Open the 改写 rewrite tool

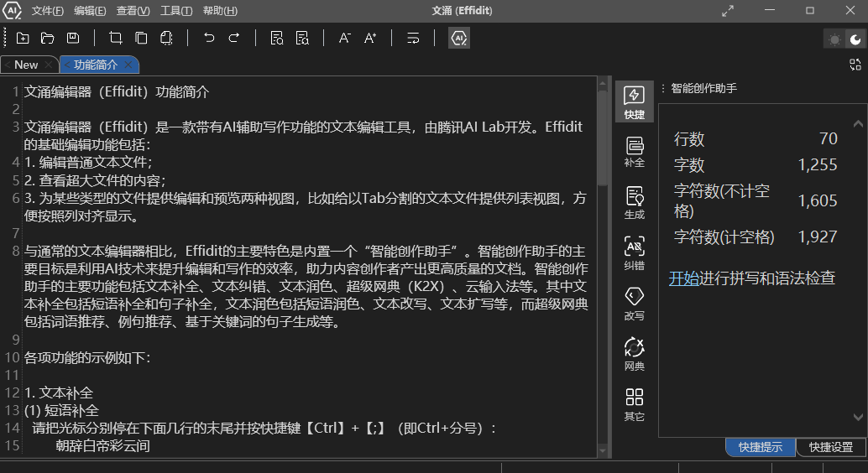coord(635,304)
